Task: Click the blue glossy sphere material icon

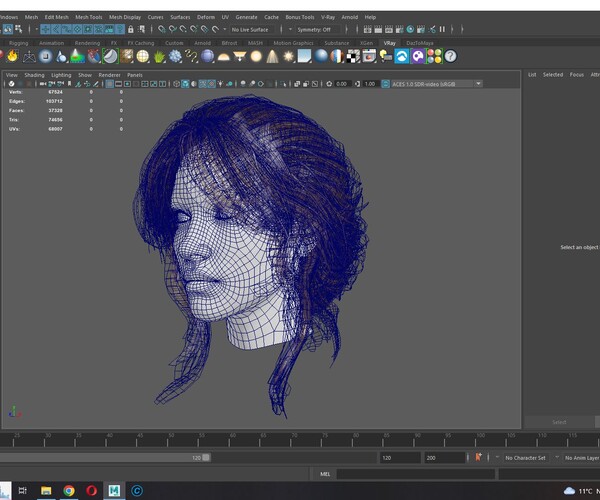Action: [x=321, y=56]
